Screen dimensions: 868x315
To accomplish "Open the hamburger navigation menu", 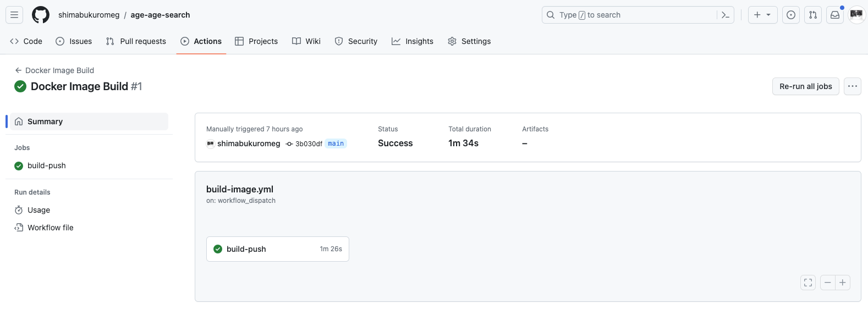I will [x=14, y=15].
